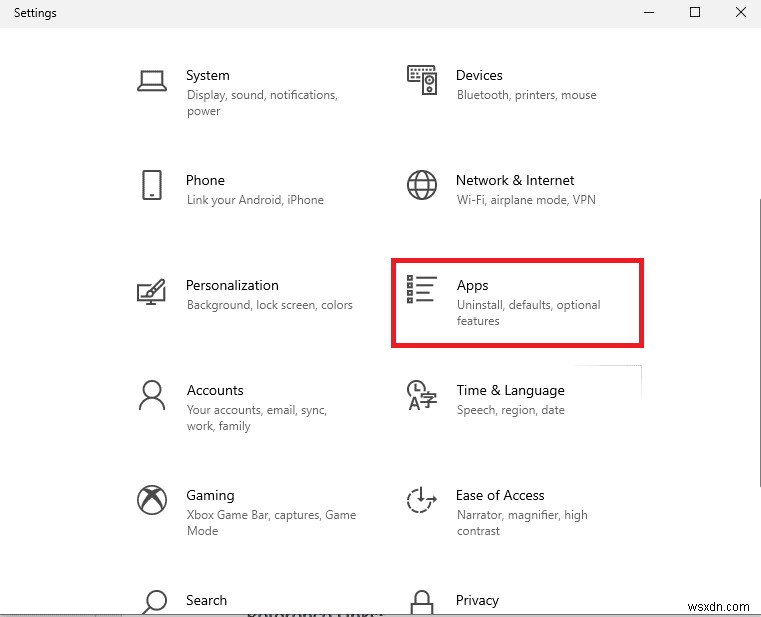This screenshot has height=617, width=761.
Task: Open the Gaming Xbox icon
Action: click(x=152, y=500)
